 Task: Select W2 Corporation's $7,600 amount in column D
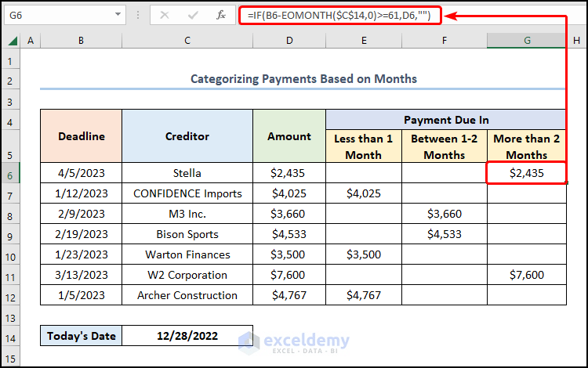(x=289, y=275)
